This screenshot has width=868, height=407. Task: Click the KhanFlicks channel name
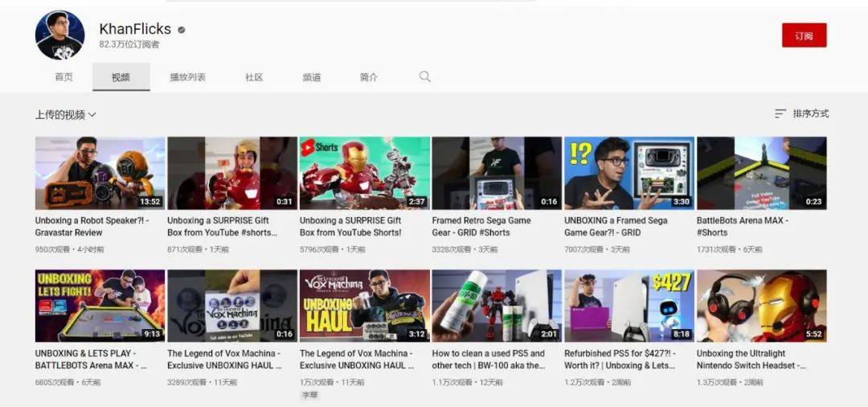(x=135, y=29)
